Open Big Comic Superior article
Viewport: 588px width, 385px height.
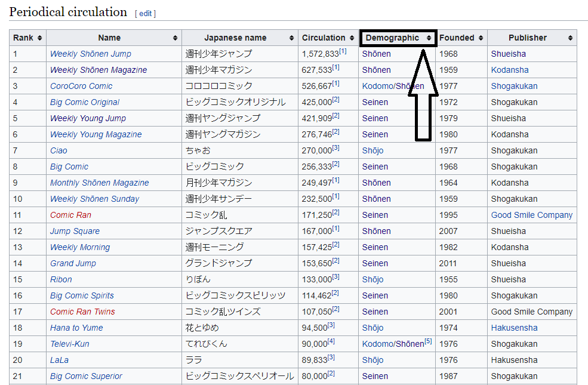coord(86,376)
